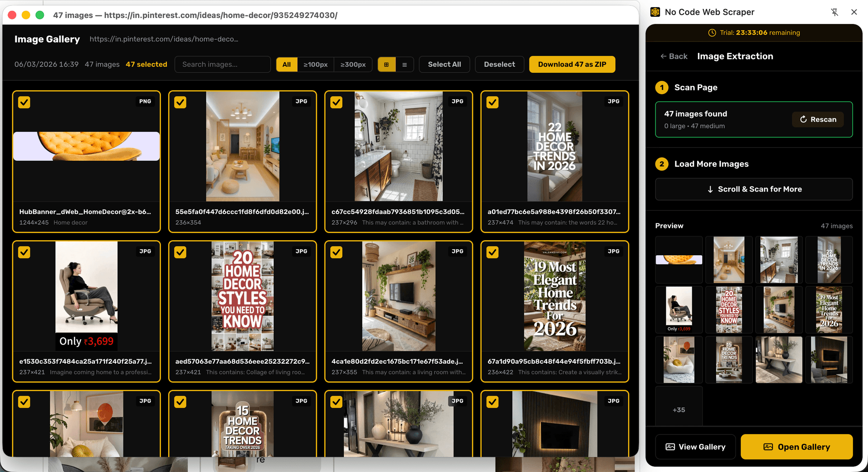Focus the Search images field

click(223, 65)
